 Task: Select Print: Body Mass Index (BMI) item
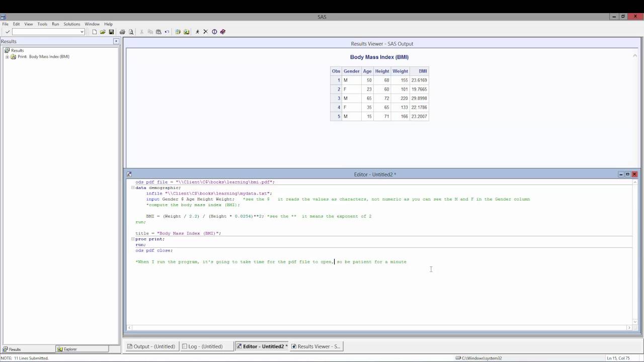coord(43,57)
